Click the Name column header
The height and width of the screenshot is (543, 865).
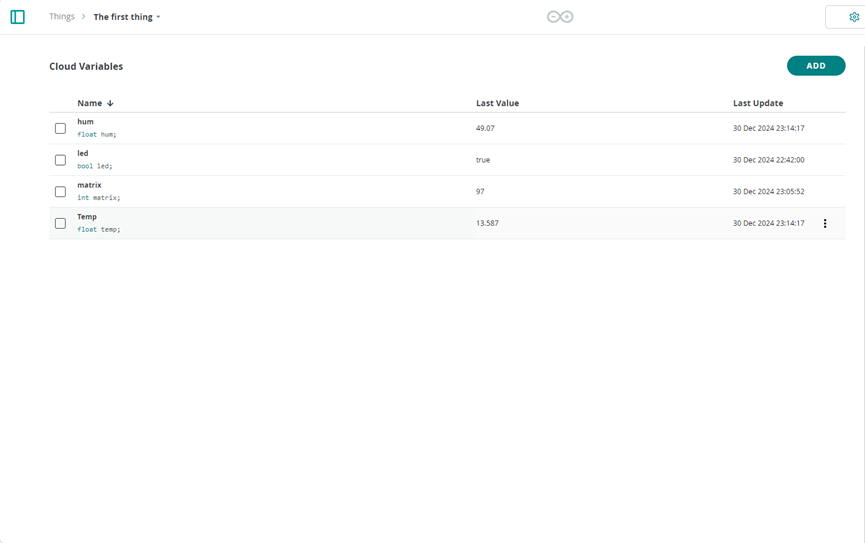89,103
